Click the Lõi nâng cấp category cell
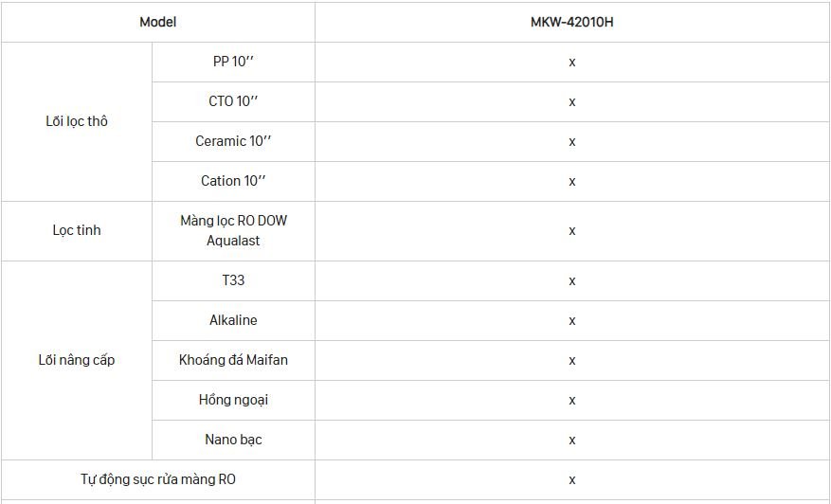 [x=77, y=360]
